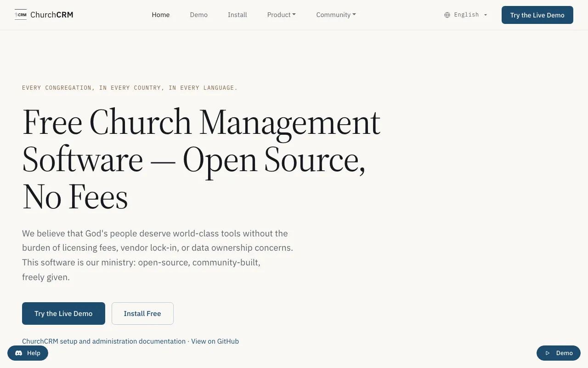Click the ChurchCRM brand name text
This screenshot has height=368, width=588.
coord(52,15)
